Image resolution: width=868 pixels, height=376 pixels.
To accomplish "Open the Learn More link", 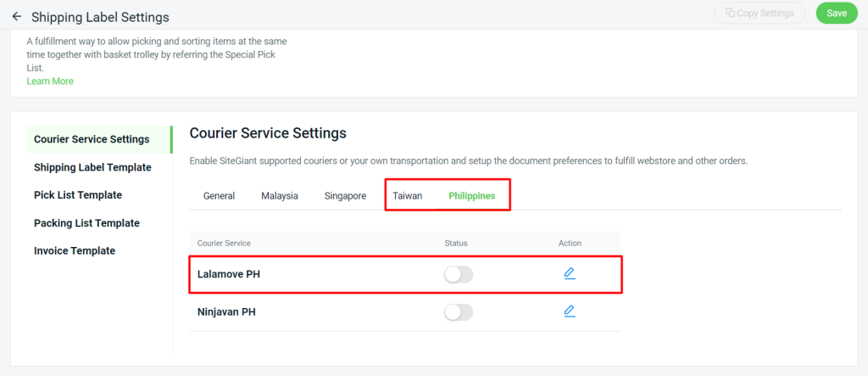I will (x=50, y=81).
